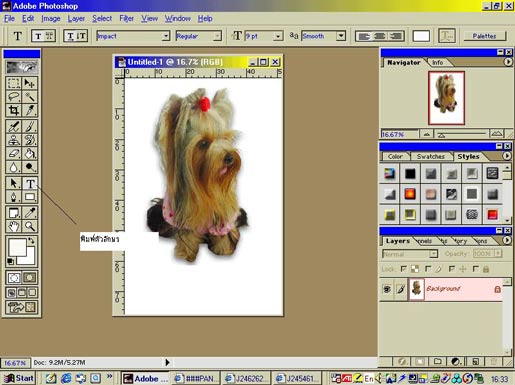Viewport: 515px width, 385px height.
Task: Choose the Rectangular Marquee tool
Action: (14, 83)
